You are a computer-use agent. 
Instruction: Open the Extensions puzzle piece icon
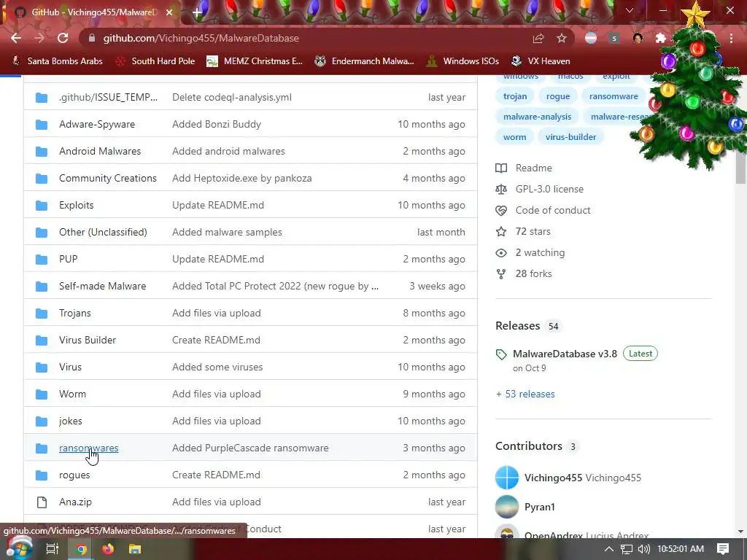(x=661, y=38)
